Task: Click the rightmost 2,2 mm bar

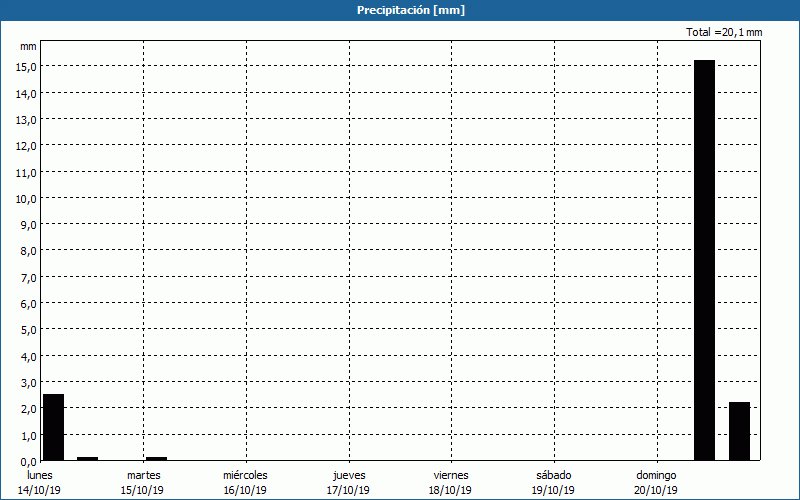Action: pos(739,432)
